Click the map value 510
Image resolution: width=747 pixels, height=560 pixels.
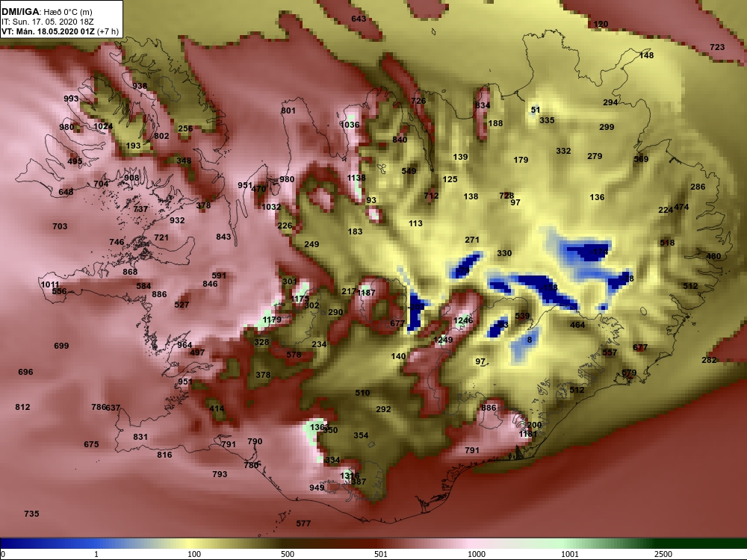[x=362, y=393]
